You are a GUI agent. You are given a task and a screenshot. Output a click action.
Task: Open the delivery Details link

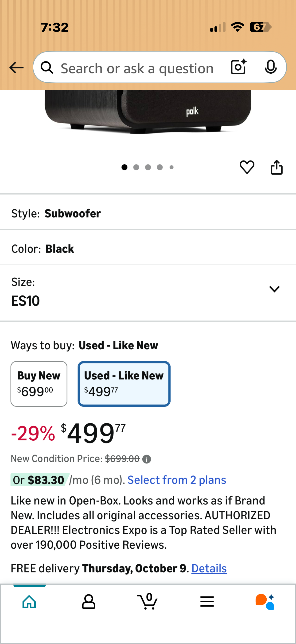coord(209,568)
